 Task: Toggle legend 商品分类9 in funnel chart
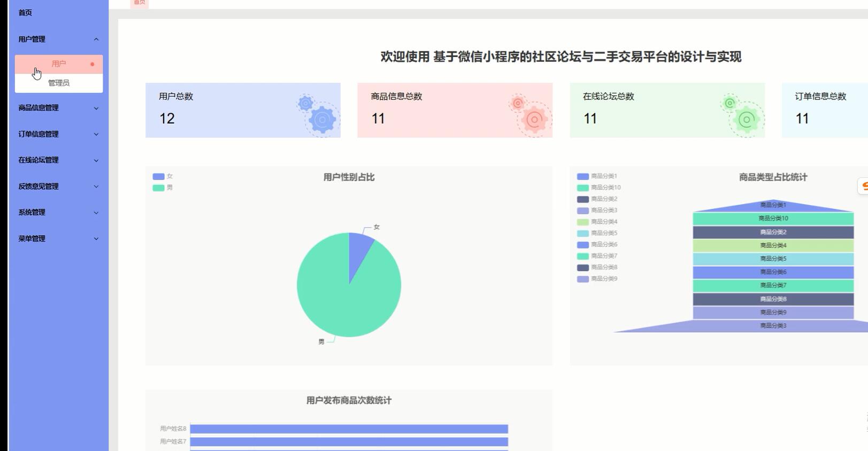tap(597, 279)
